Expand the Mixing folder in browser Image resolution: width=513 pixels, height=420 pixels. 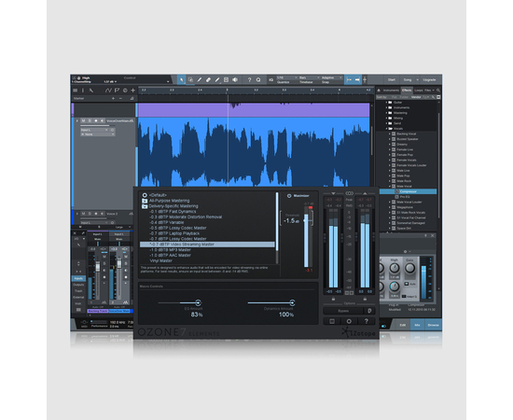click(x=386, y=118)
